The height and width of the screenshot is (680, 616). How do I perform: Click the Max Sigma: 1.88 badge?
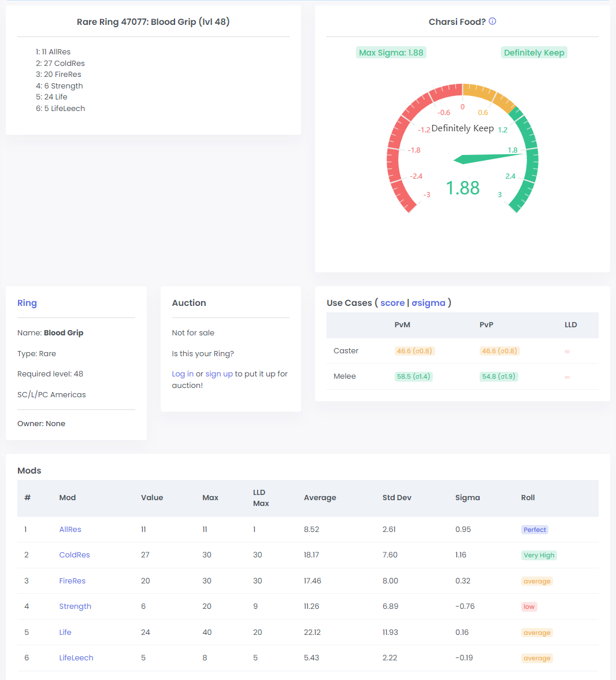click(391, 53)
